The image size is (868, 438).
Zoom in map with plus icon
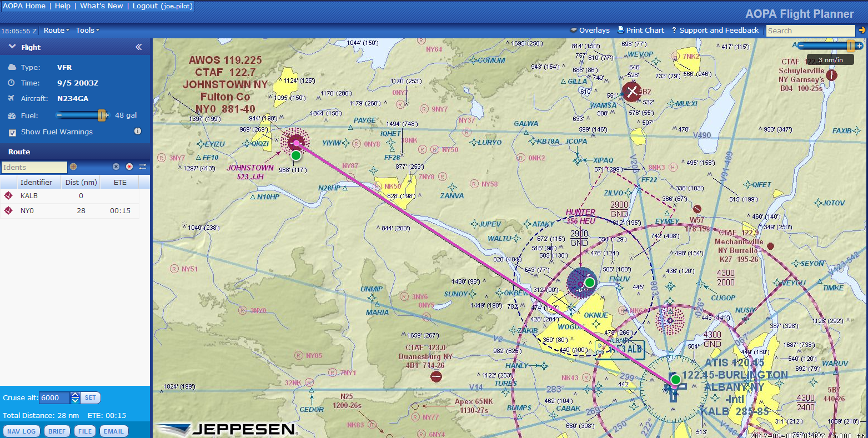pyautogui.click(x=860, y=46)
